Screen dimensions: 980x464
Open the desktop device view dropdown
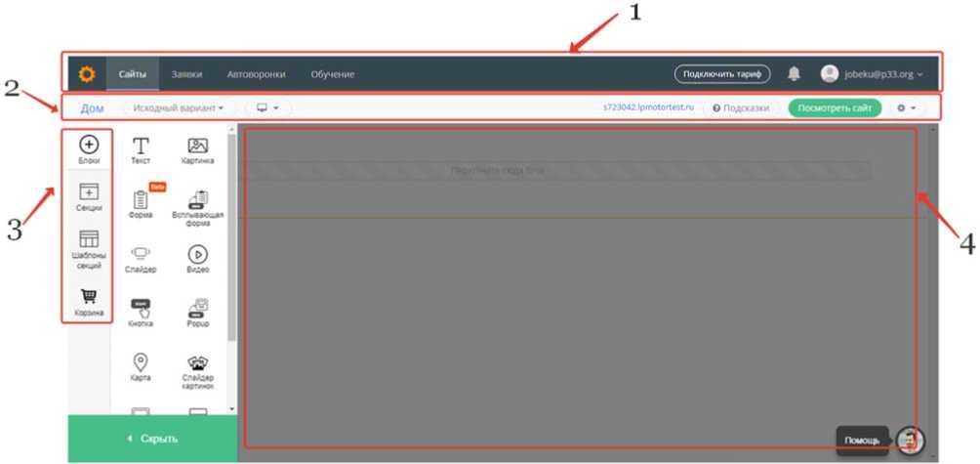tap(268, 108)
